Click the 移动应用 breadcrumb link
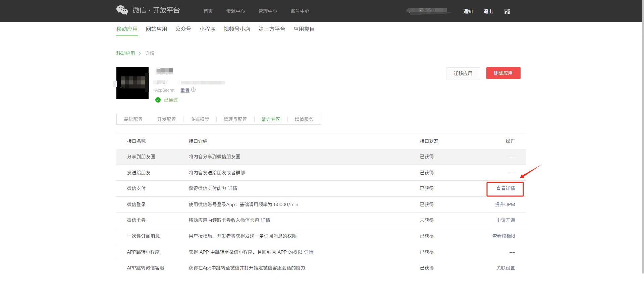 click(125, 53)
